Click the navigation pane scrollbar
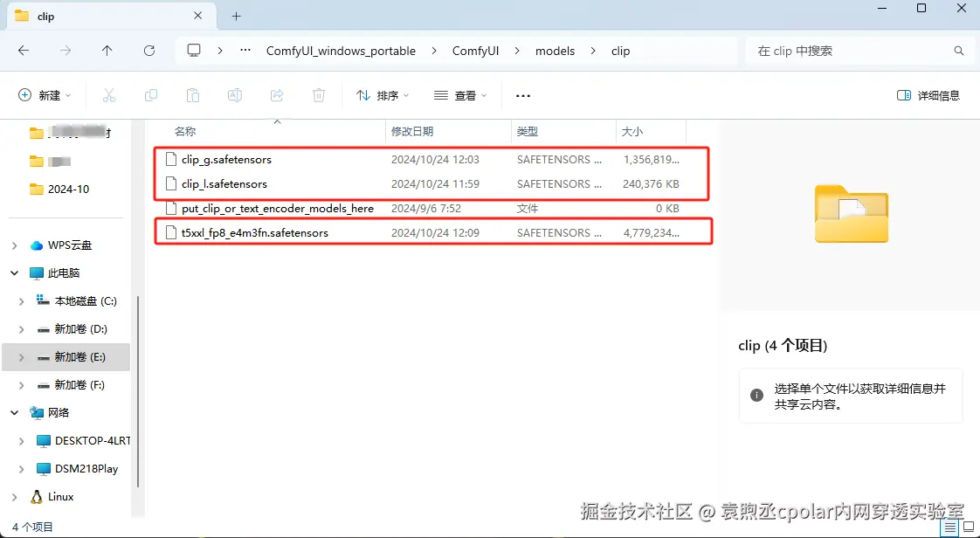The width and height of the screenshot is (980, 538). click(138, 392)
